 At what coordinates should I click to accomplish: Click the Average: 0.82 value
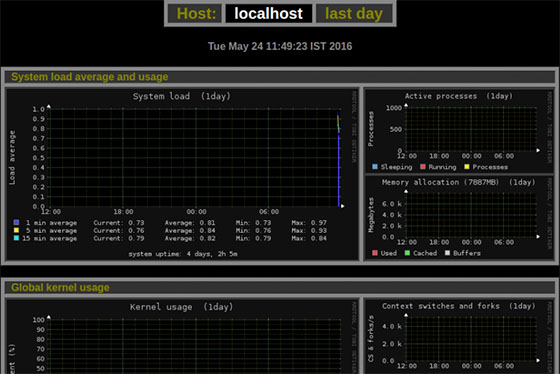190,238
